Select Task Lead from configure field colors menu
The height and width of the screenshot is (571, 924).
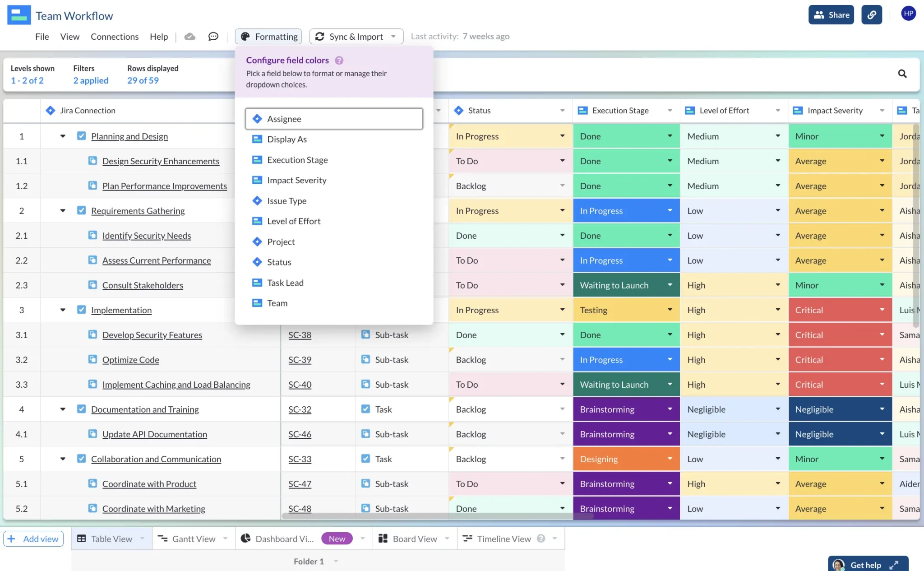coord(285,283)
